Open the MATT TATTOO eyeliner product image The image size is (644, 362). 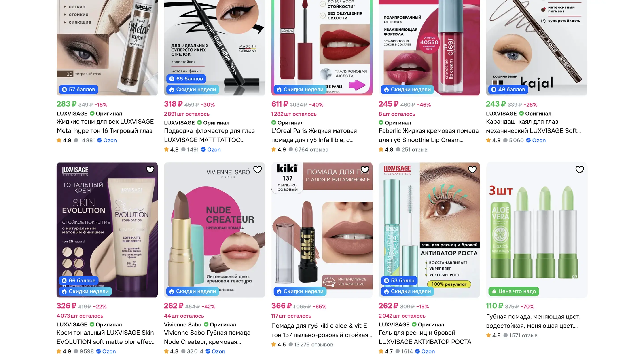point(214,47)
